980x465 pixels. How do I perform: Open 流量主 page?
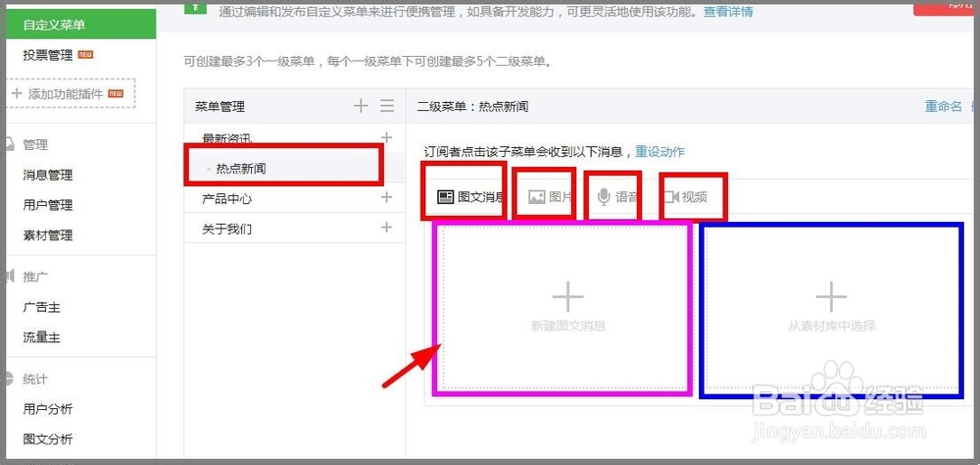(x=41, y=337)
